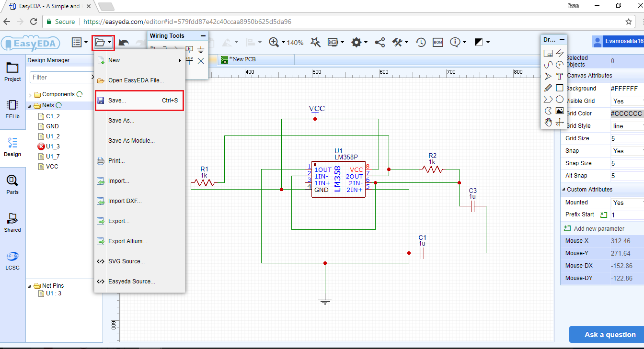Click the BOM export icon

tap(437, 42)
